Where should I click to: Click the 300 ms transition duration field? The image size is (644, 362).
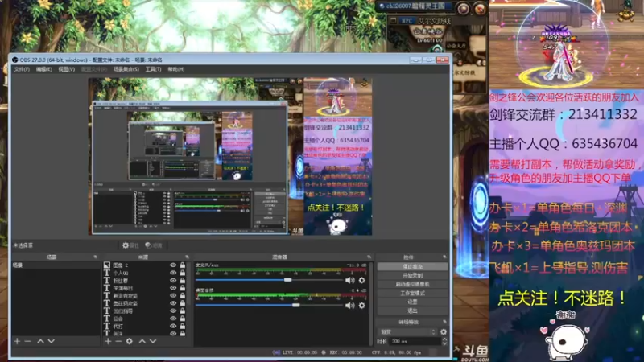(x=415, y=341)
